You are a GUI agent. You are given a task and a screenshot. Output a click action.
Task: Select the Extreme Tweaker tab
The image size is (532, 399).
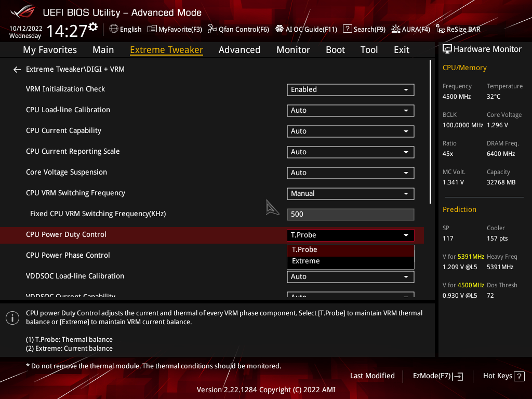[167, 50]
